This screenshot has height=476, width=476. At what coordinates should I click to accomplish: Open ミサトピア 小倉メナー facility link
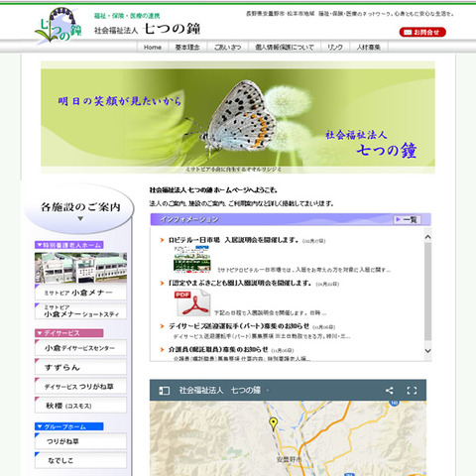(80, 293)
